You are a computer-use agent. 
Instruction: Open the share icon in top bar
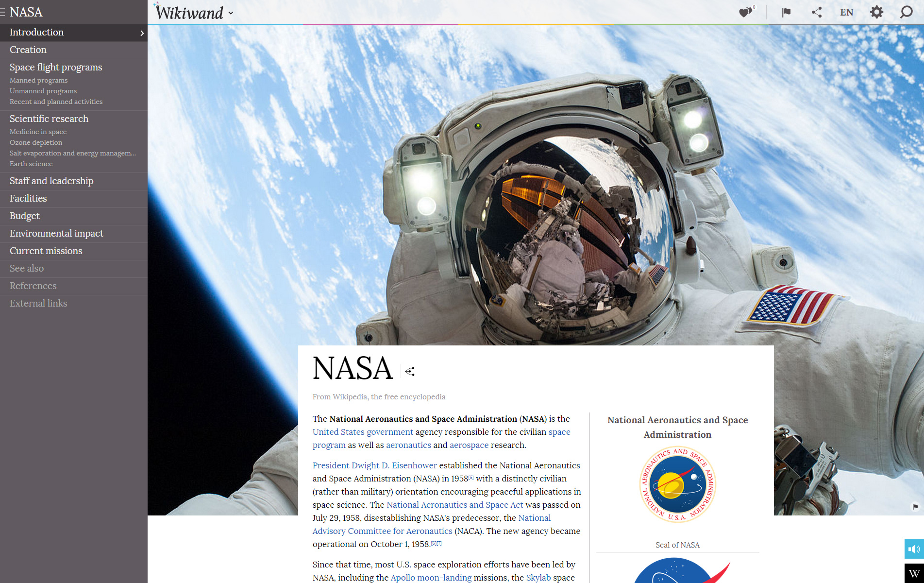pyautogui.click(x=817, y=12)
